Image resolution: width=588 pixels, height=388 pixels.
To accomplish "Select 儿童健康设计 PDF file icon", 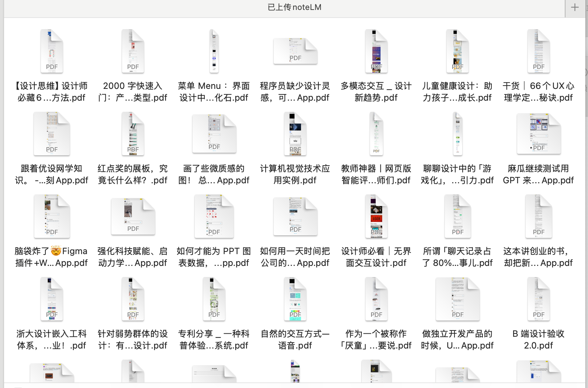I will pyautogui.click(x=457, y=51).
